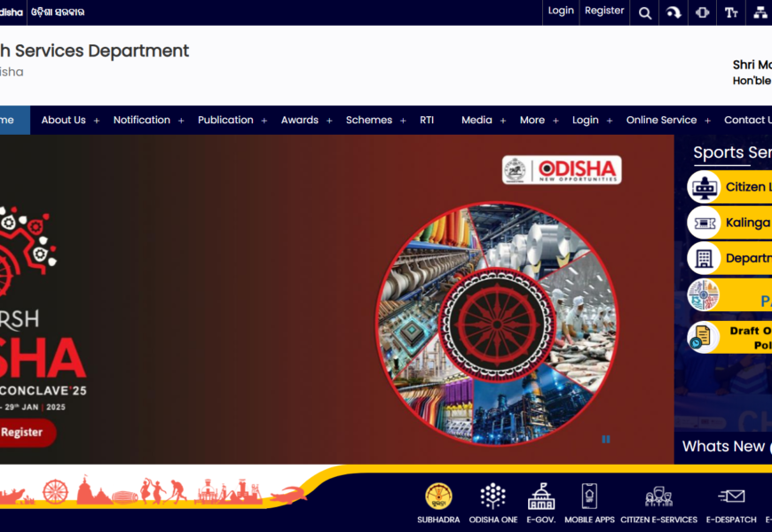Expand the Schemes dropdown menu
The width and height of the screenshot is (772, 532).
click(x=375, y=120)
